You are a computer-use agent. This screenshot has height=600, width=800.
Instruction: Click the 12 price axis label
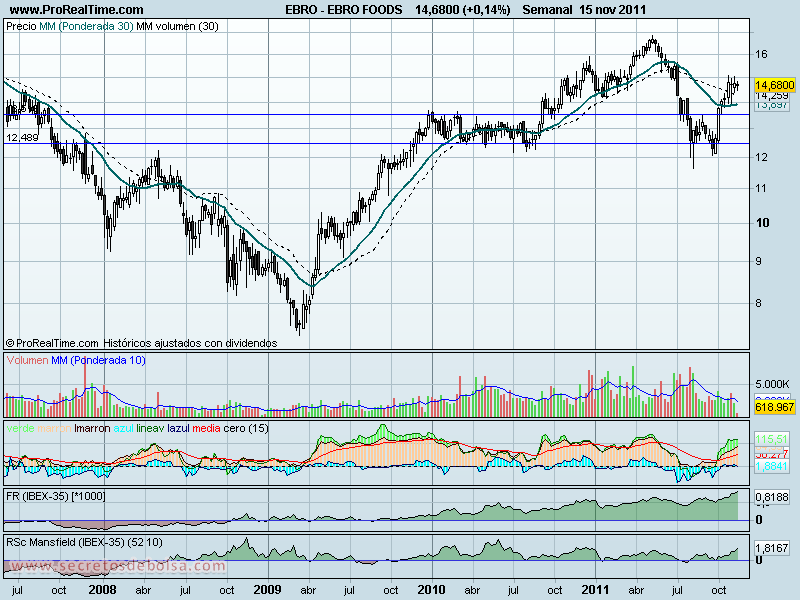(761, 157)
